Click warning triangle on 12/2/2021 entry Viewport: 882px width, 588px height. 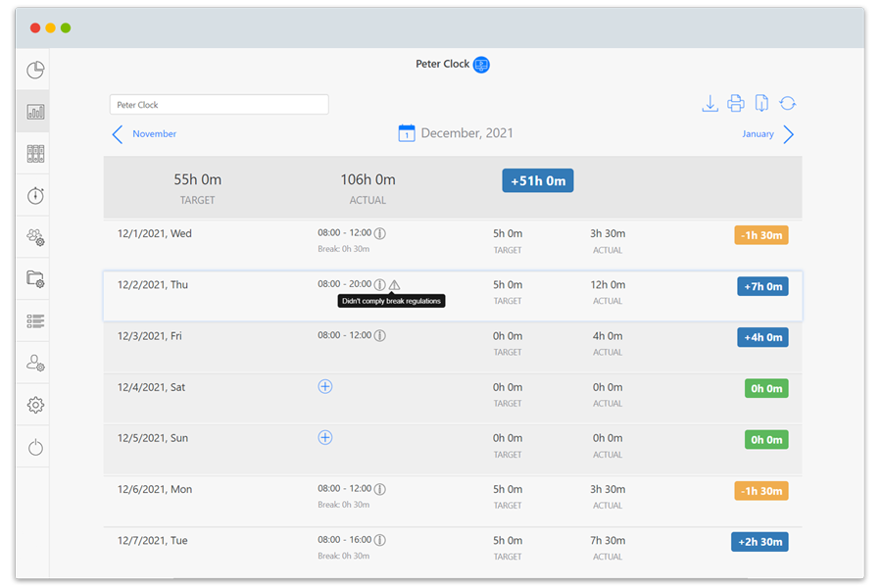395,285
